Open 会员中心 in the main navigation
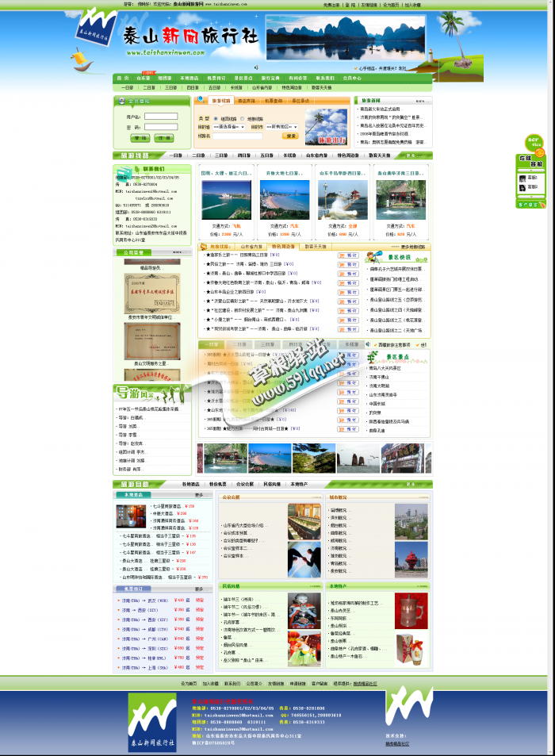Viewport: 555px width, 756px height. [x=352, y=78]
